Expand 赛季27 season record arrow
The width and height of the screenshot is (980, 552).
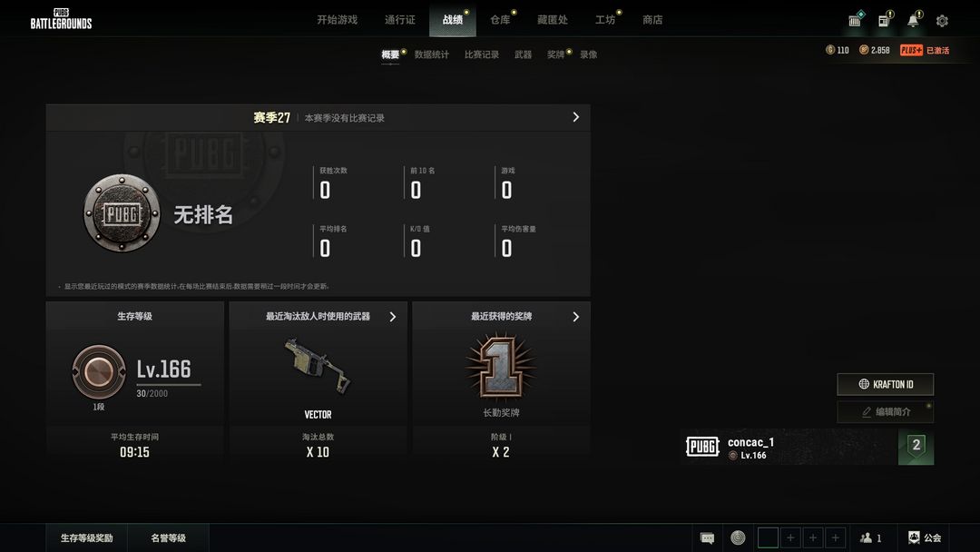[575, 117]
